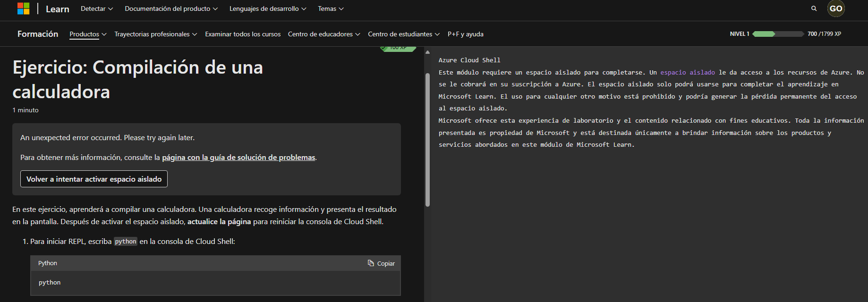Screen dimensions: 868x302
Task: Click the scroll-up arrow of the scrollbar
Action: tap(427, 52)
